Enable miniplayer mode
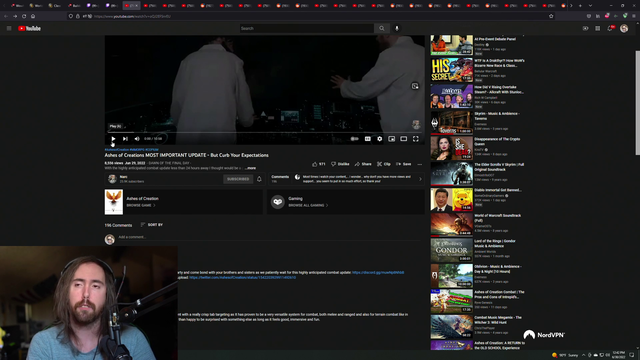The height and width of the screenshot is (360, 640). [x=391, y=139]
